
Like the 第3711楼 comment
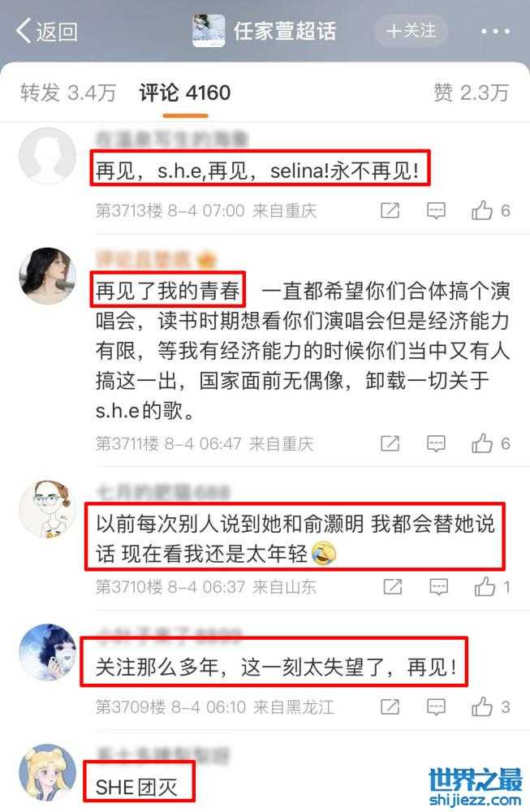pos(491,443)
